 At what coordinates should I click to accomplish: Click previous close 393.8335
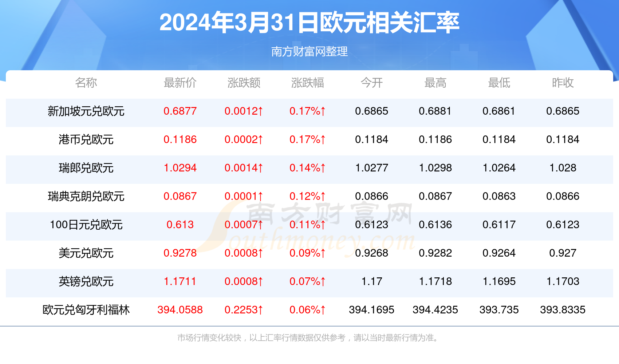563,310
